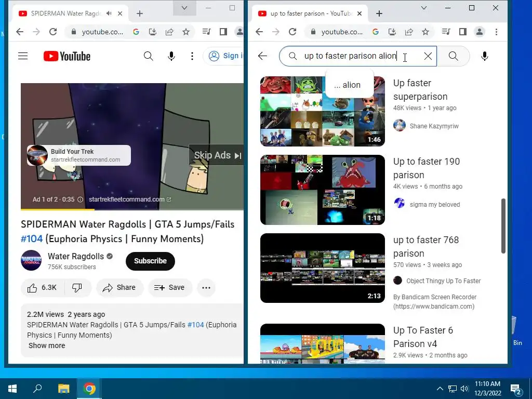Click voice search microphone in left window
This screenshot has width=532, height=399.
(x=171, y=56)
